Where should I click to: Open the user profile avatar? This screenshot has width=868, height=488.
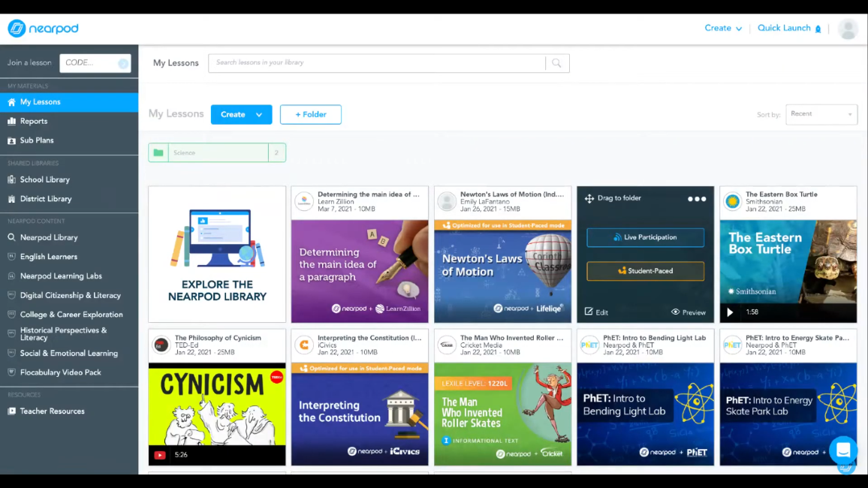coord(848,29)
